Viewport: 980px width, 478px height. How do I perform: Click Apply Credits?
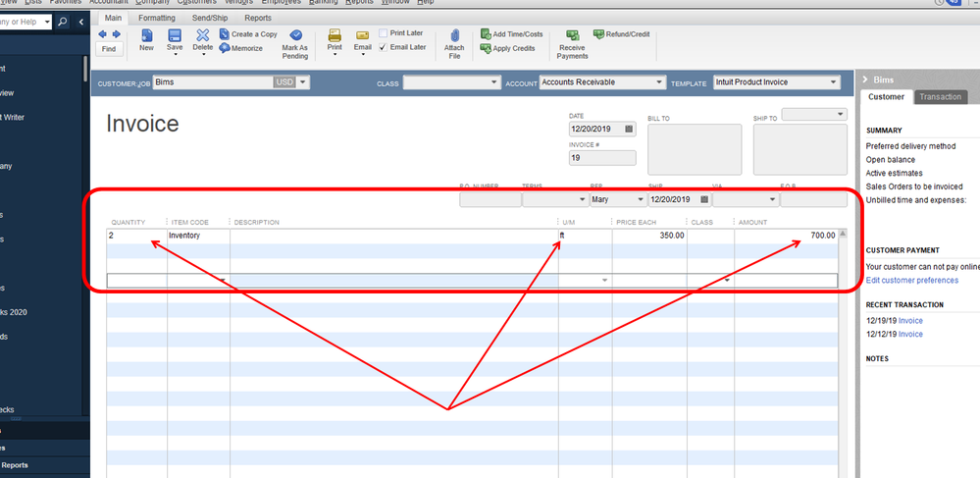coord(507,48)
